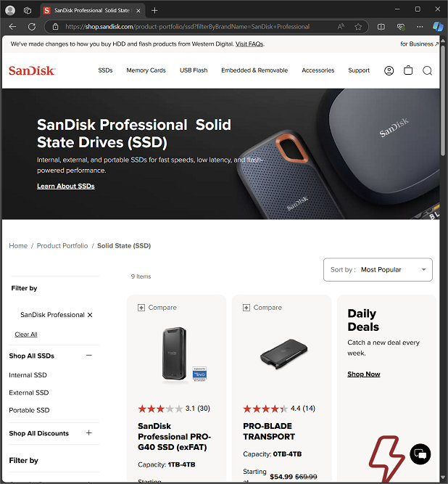Click the search magnifier icon

427,70
